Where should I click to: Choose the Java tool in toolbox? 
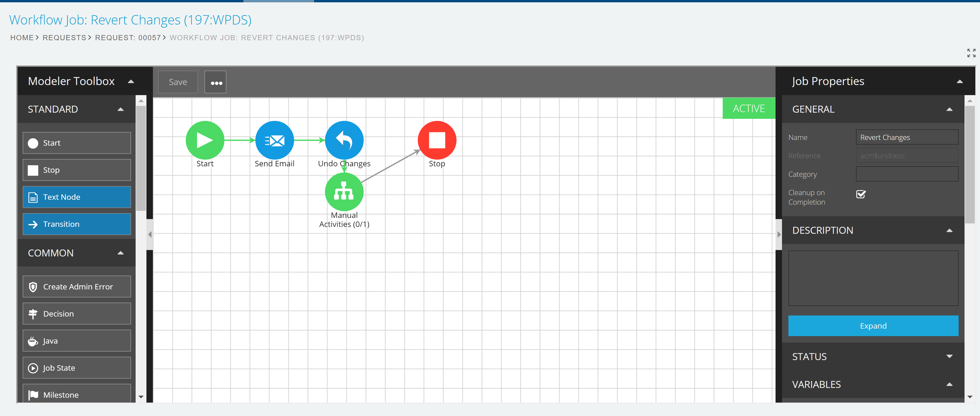[x=77, y=341]
